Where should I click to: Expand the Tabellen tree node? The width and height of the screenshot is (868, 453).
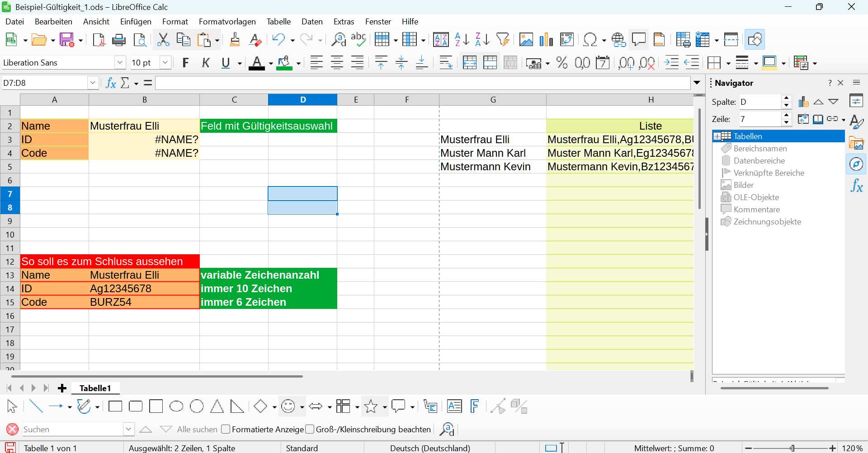717,136
